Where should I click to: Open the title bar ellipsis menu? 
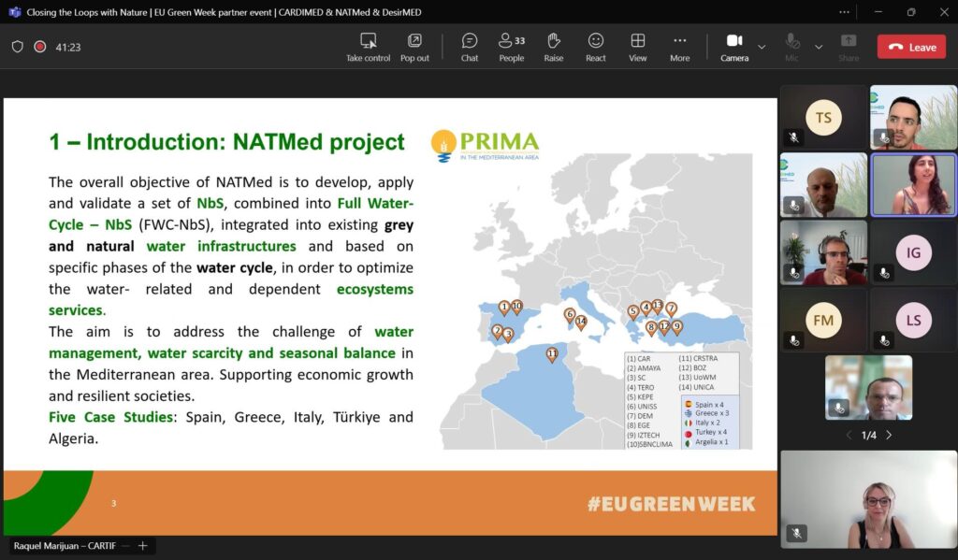(x=844, y=11)
